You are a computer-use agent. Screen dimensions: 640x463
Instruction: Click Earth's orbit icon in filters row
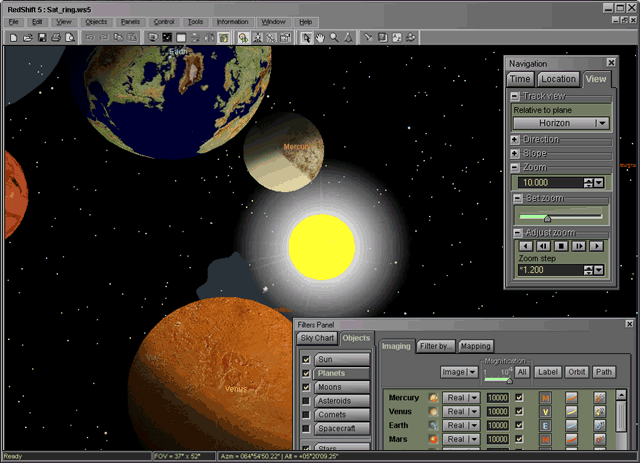point(570,425)
